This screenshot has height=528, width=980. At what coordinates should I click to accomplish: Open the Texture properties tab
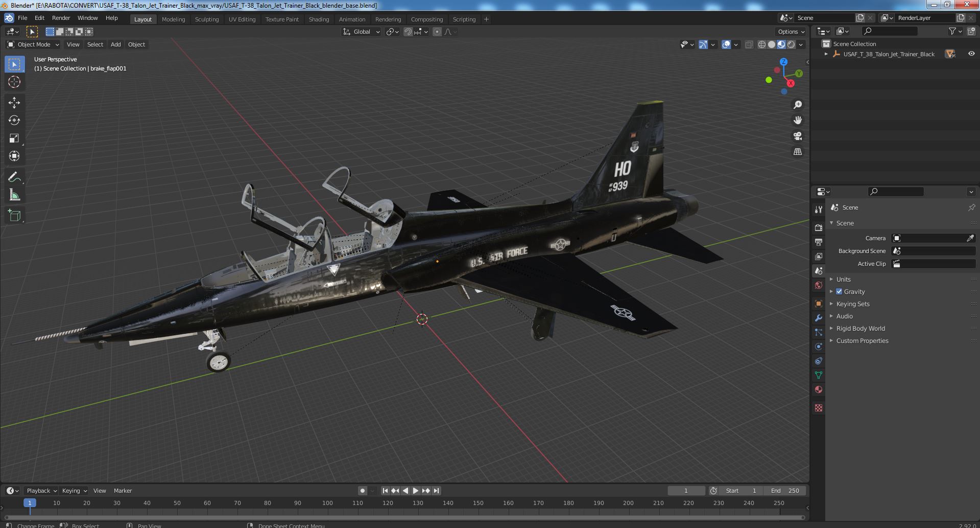(x=819, y=408)
